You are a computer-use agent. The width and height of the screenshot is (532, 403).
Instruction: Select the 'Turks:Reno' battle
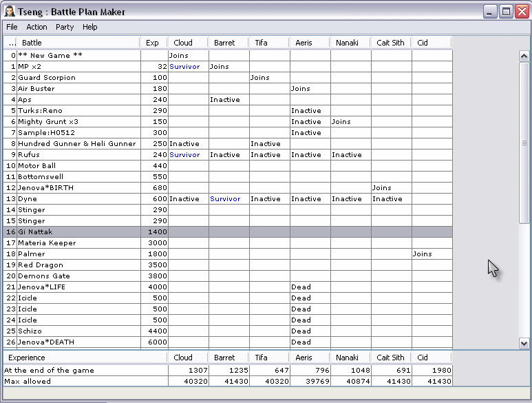228,111
